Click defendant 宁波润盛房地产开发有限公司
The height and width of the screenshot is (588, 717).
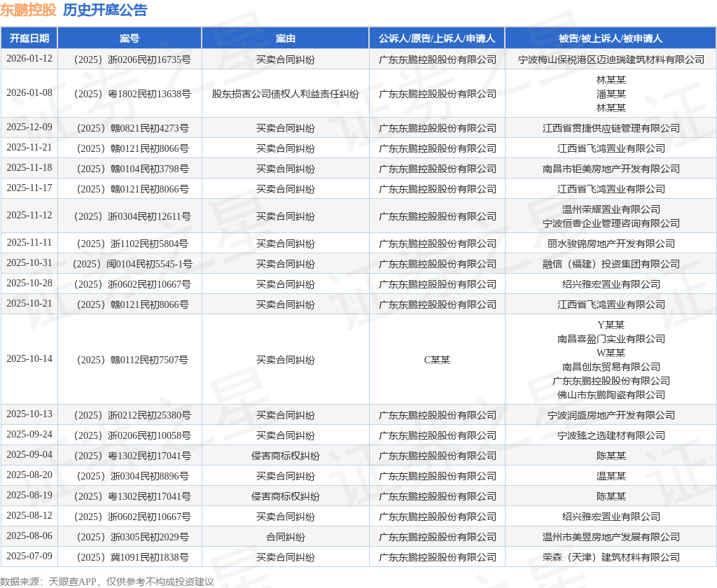coord(611,416)
